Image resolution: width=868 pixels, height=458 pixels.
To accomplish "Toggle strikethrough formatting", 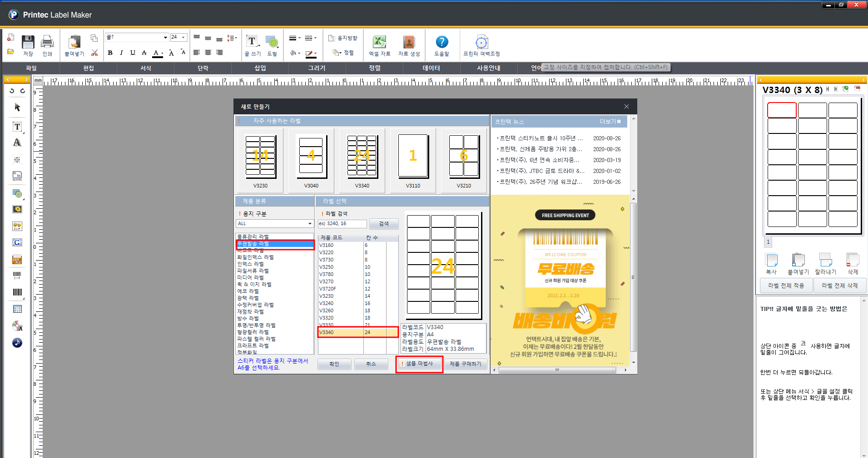I will click(x=144, y=53).
